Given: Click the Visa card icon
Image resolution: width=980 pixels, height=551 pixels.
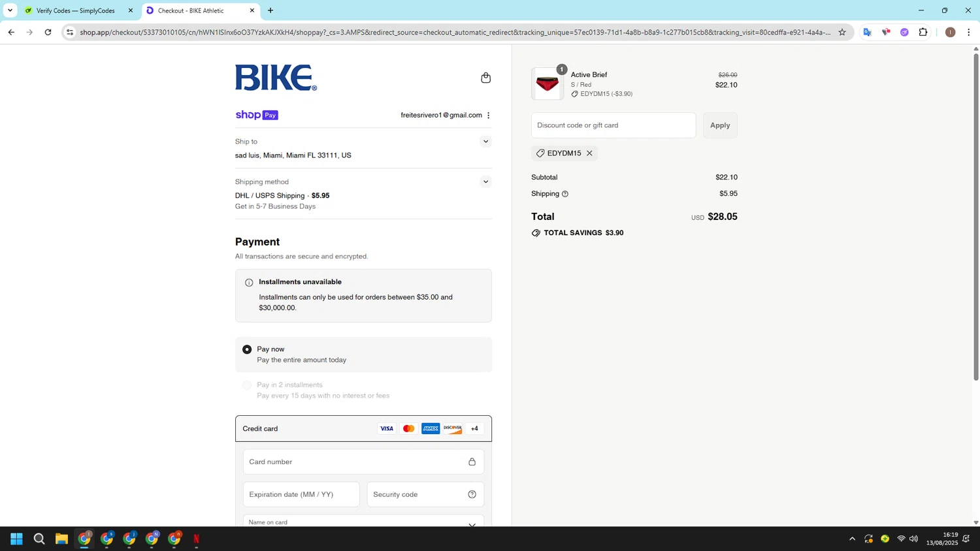Looking at the screenshot, I should [x=387, y=429].
